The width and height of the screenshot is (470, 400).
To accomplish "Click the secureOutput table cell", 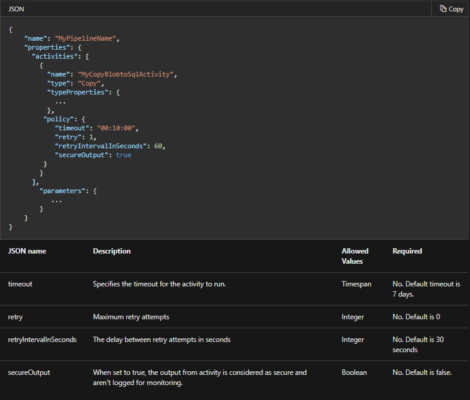I will (x=29, y=372).
